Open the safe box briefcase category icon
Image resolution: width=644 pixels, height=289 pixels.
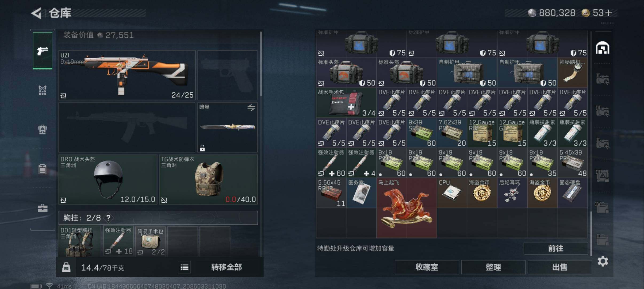click(42, 208)
